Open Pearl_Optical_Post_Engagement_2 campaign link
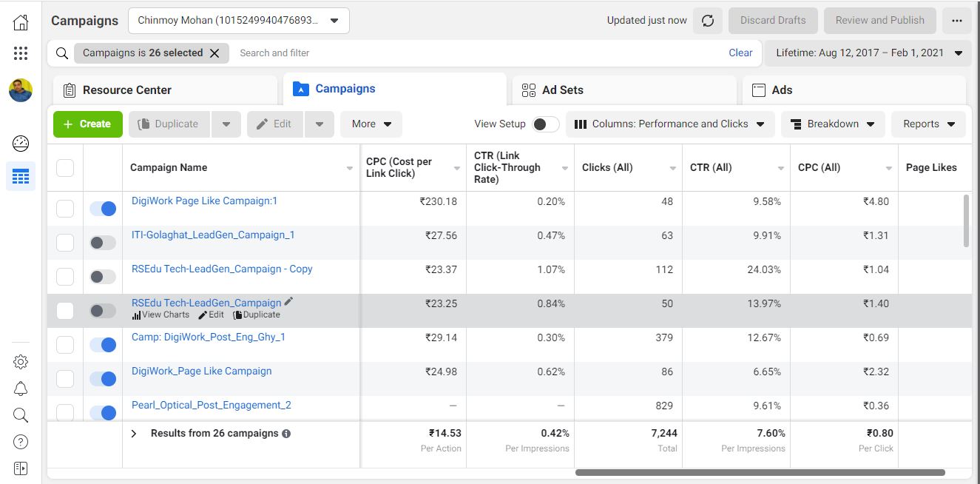980x484 pixels. (212, 406)
